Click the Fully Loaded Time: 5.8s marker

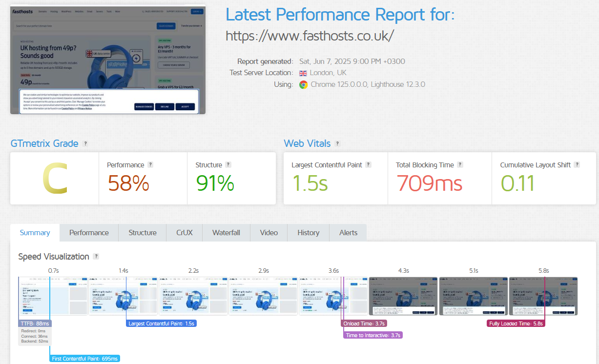(516, 323)
